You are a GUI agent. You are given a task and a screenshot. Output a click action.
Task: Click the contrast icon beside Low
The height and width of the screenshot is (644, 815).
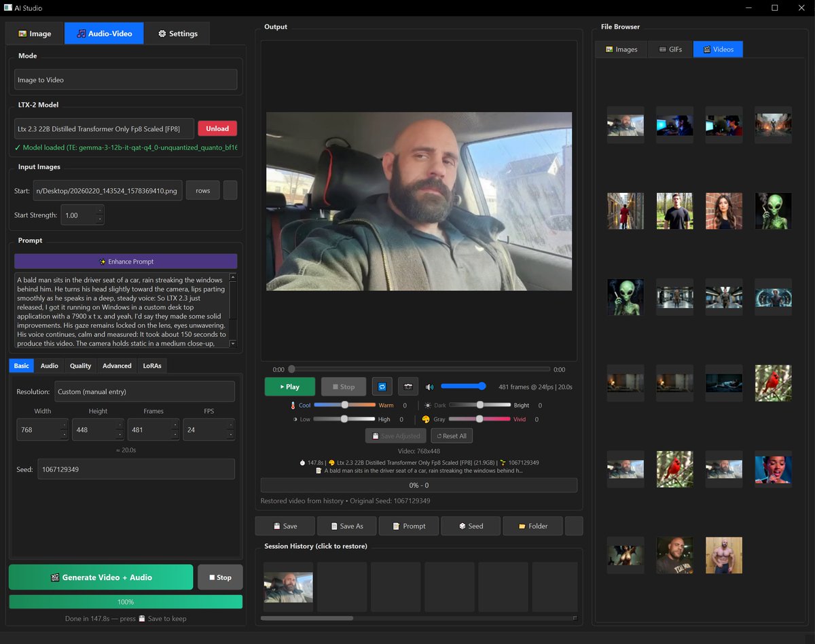pos(295,419)
